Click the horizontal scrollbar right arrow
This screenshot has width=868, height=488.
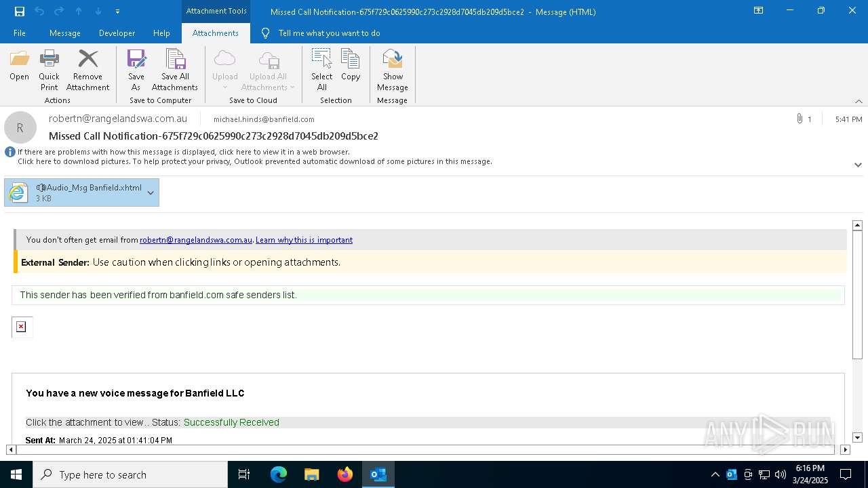tap(845, 449)
